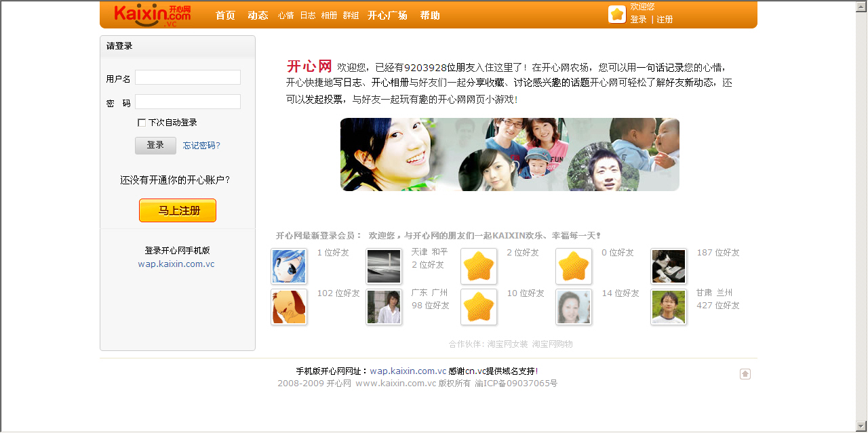Open wap.kaixin.com.vc link under 登录开心网手机版
This screenshot has height=433, width=868.
176,264
